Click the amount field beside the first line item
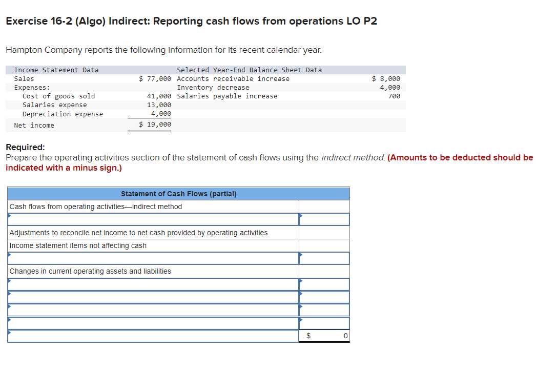The image size is (536, 392). tap(324, 219)
